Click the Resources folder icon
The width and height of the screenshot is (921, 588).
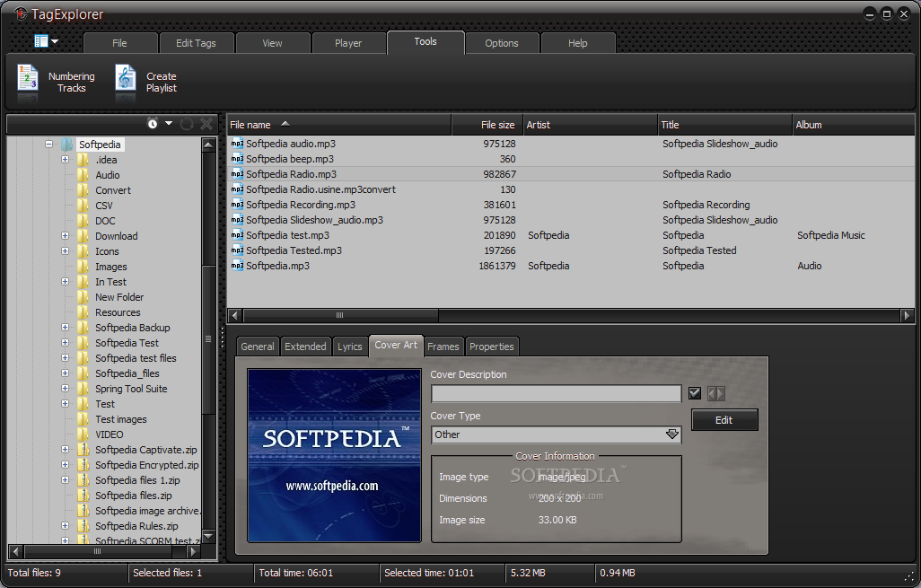pos(83,312)
